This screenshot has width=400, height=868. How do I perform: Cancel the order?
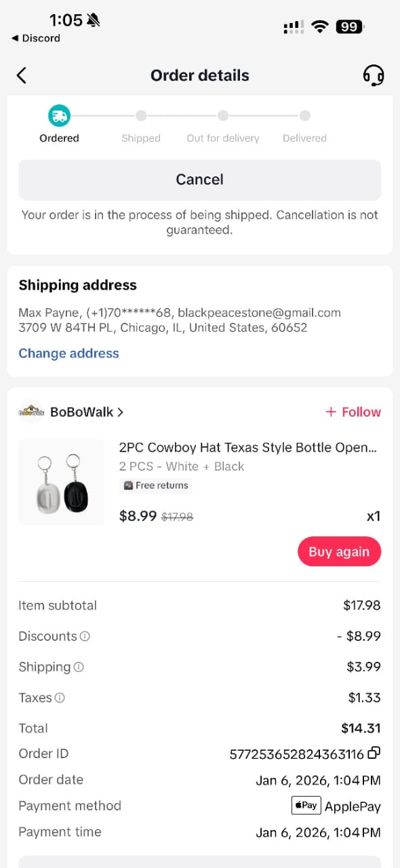click(x=200, y=180)
